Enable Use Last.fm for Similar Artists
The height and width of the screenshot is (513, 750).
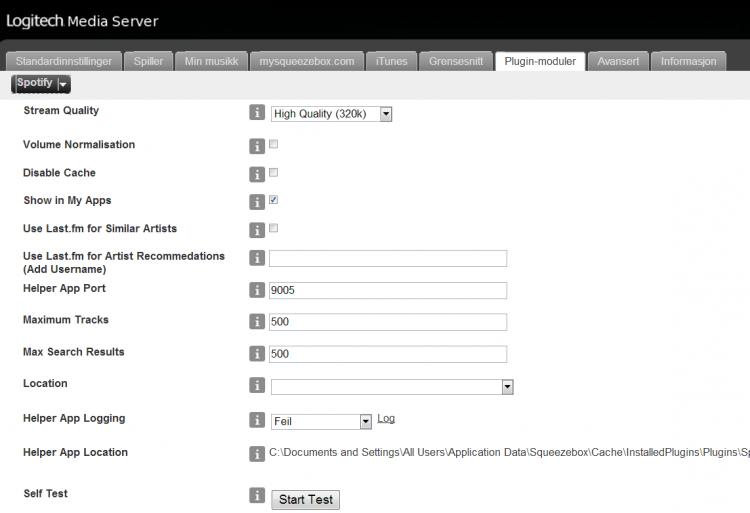click(274, 228)
